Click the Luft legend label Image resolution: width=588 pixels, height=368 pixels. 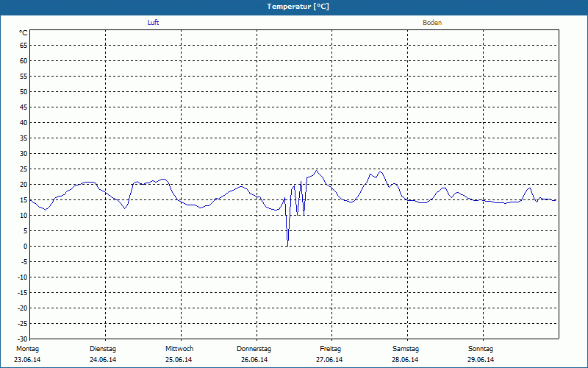pos(153,23)
